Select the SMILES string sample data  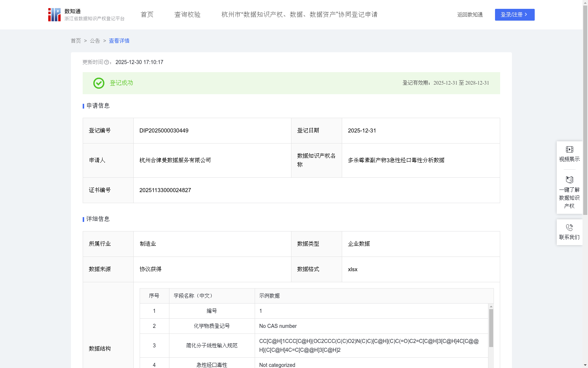coord(369,346)
